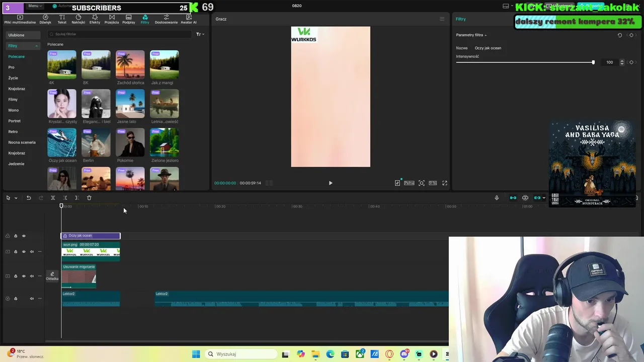This screenshot has height=362, width=644.
Task: Open the 9:16 aspect ratio selector
Action: (x=433, y=183)
